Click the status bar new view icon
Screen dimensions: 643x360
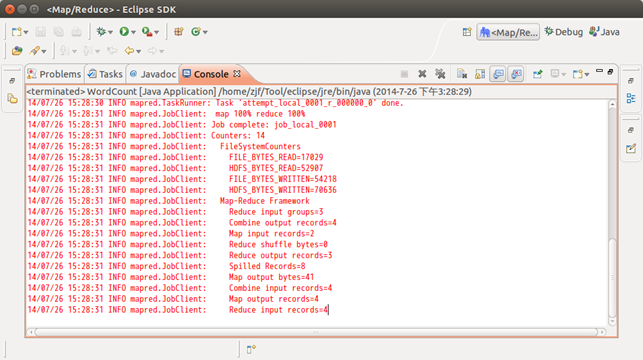[x=251, y=349]
